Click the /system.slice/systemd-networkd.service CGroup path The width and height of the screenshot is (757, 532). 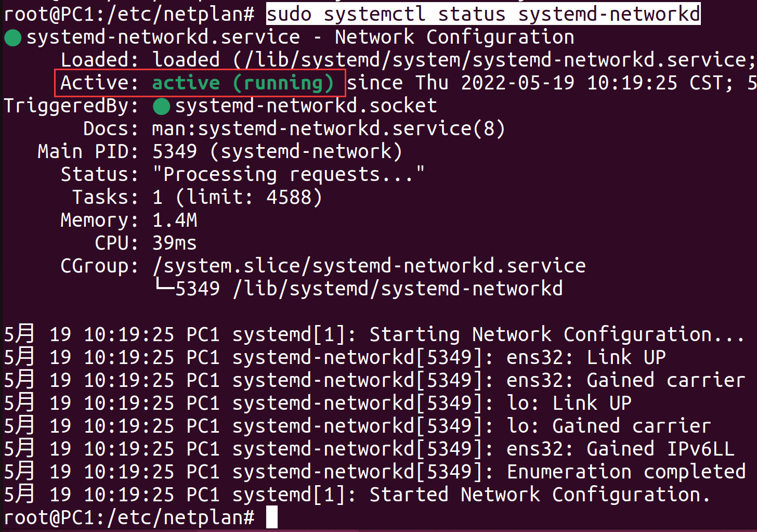pyautogui.click(x=369, y=266)
